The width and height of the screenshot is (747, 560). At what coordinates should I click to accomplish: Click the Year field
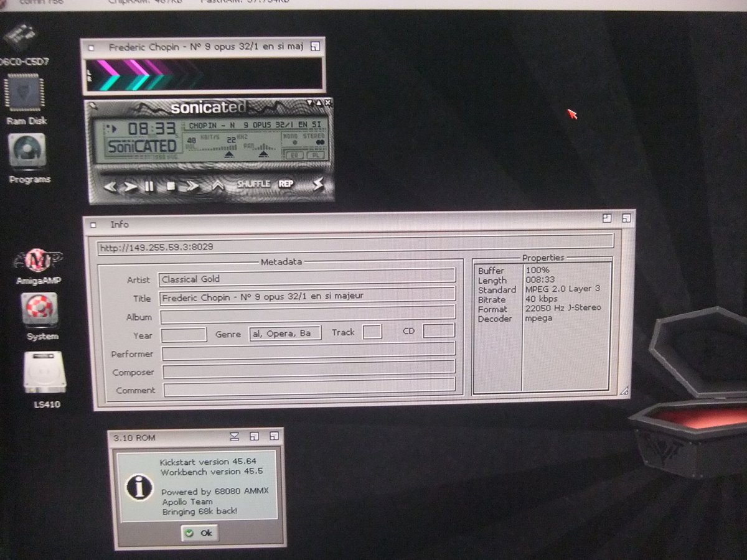click(184, 335)
